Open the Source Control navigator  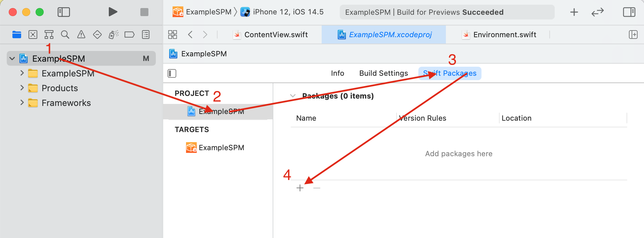tap(33, 35)
